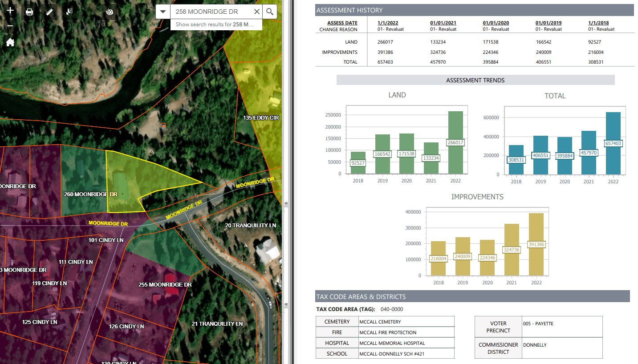Click the 125 CINDY LN parcel label
638x364 pixels.
(40, 322)
